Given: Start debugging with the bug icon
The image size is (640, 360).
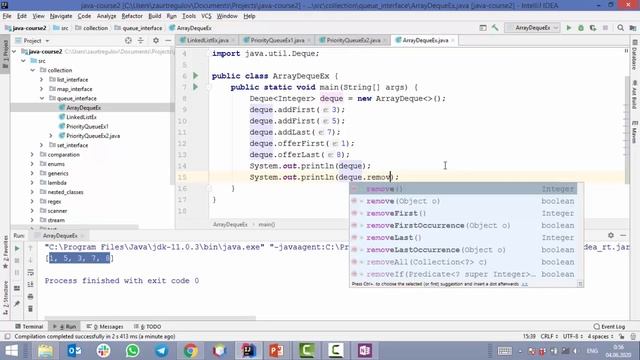Looking at the screenshot, I should [x=581, y=28].
